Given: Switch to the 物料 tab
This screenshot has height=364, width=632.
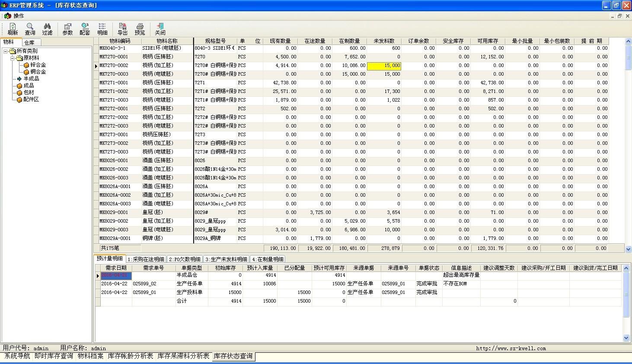Looking at the screenshot, I should tap(9, 42).
